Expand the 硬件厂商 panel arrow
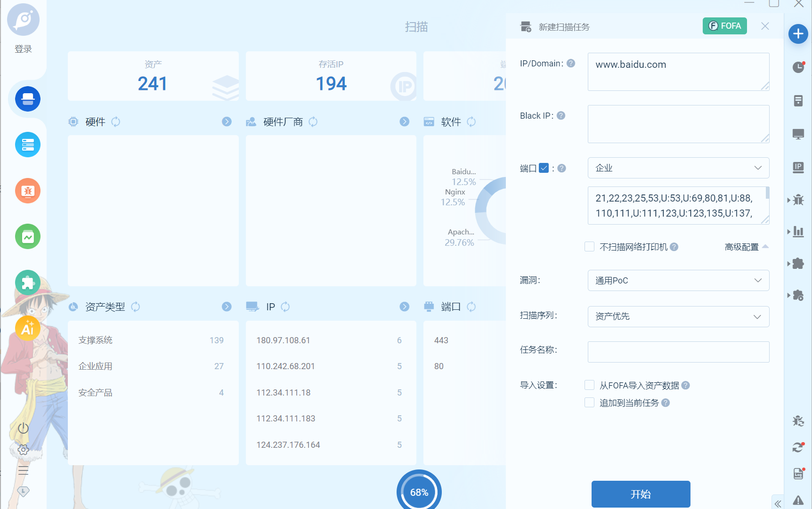 [405, 122]
